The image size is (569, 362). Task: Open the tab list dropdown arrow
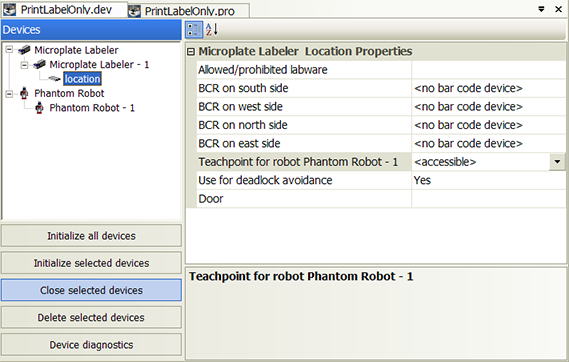pyautogui.click(x=541, y=9)
